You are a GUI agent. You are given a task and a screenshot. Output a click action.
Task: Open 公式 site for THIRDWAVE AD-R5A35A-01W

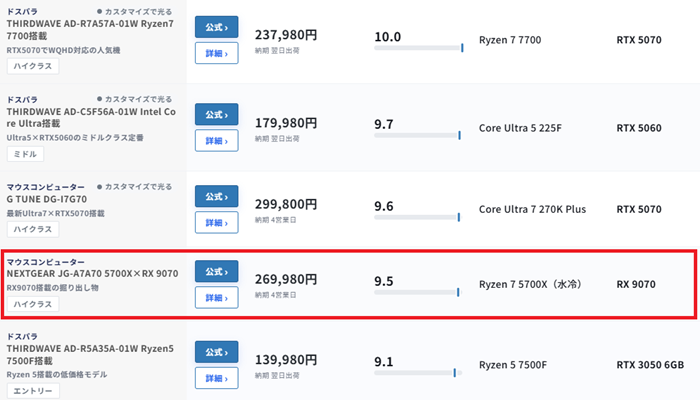pyautogui.click(x=217, y=352)
